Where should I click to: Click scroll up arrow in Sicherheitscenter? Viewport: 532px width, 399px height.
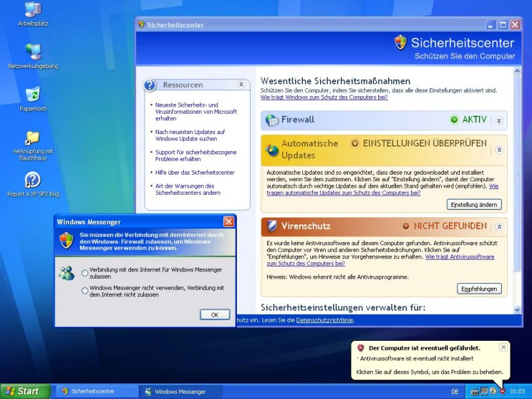coord(517,71)
